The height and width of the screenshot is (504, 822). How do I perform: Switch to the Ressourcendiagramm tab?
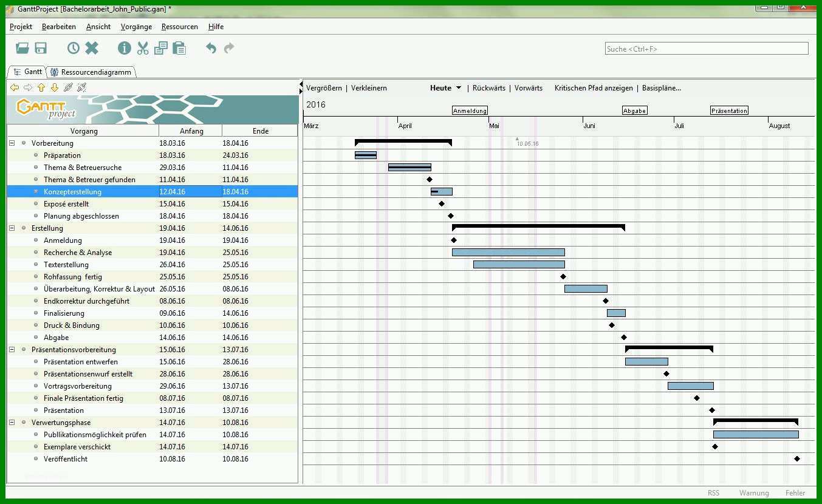[91, 72]
